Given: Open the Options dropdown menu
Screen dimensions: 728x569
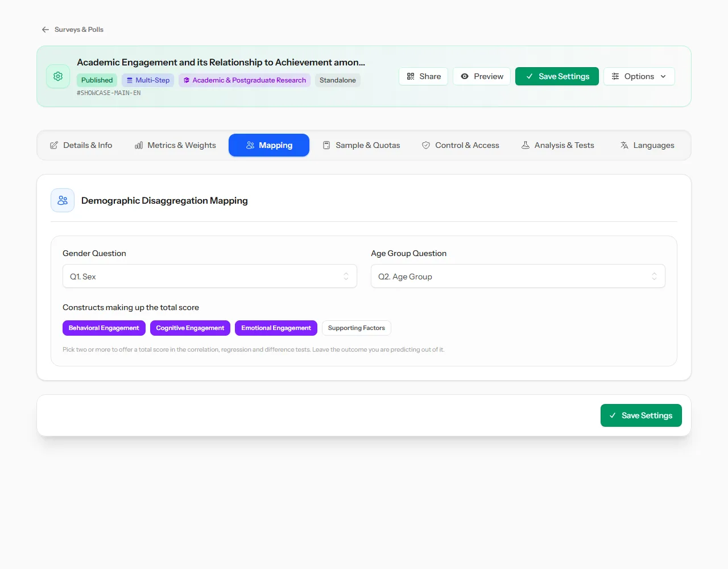Looking at the screenshot, I should [x=639, y=76].
